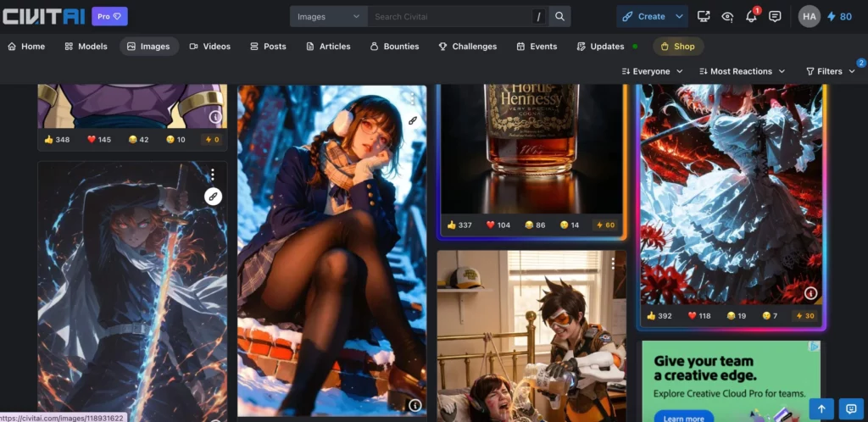This screenshot has width=868, height=422.
Task: Click the Create button
Action: [x=644, y=17]
